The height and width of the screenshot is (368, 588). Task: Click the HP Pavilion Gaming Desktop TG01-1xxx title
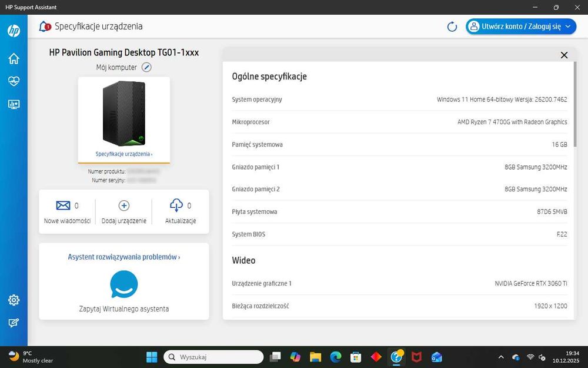coord(123,52)
